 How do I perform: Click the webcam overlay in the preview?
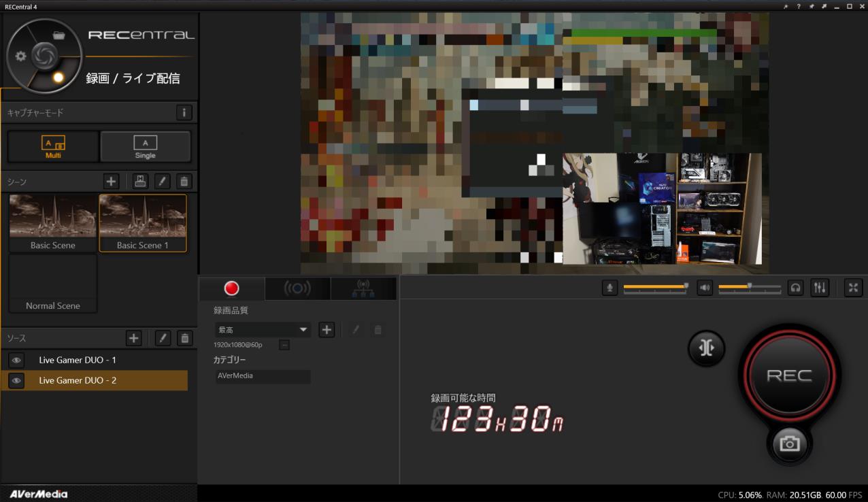click(662, 208)
